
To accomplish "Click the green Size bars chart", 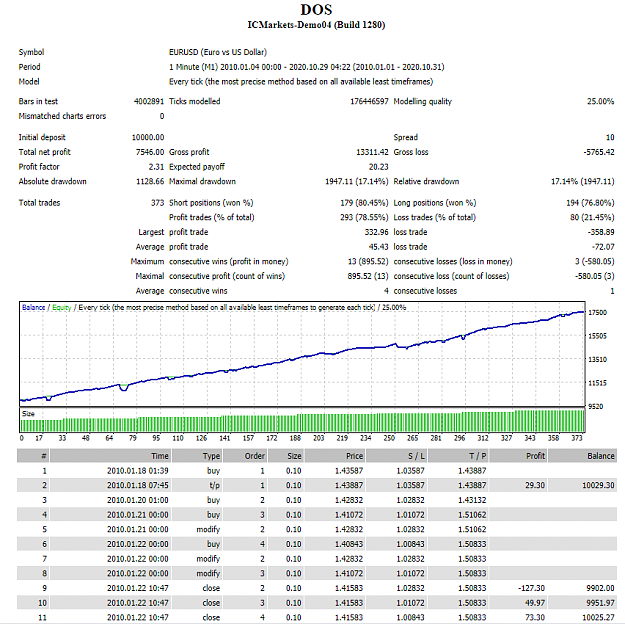I will pyautogui.click(x=302, y=420).
